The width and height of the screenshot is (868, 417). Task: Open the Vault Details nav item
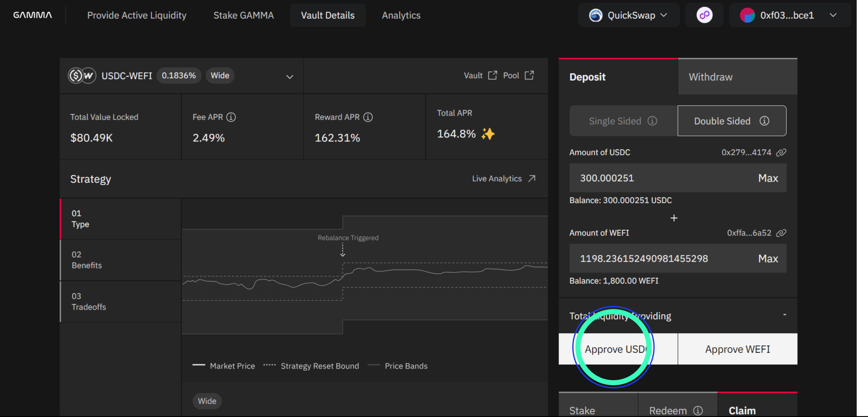tap(328, 15)
